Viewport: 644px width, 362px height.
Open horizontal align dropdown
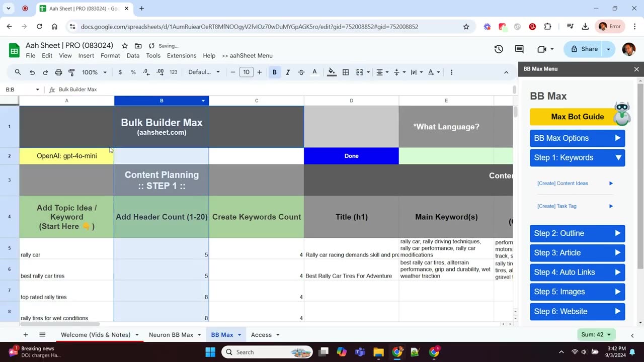[x=382, y=72]
